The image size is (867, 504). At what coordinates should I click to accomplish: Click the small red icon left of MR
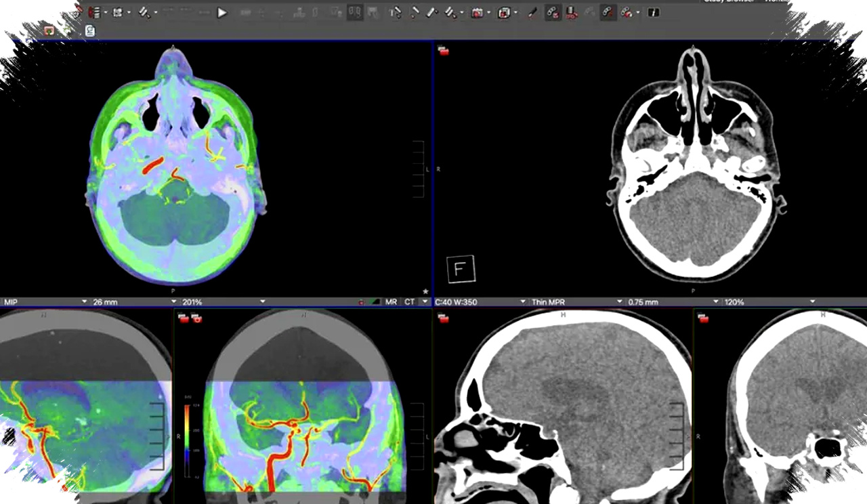click(361, 302)
